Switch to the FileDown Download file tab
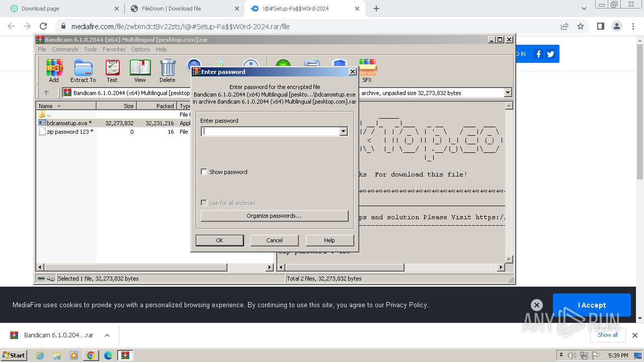644x362 pixels. [184, 9]
